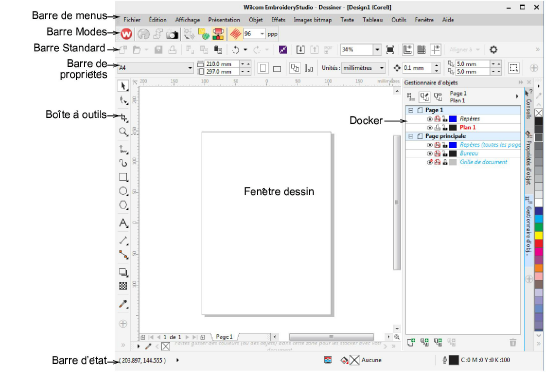The height and width of the screenshot is (379, 546).
Task: Open the Images bitmap menu
Action: [x=313, y=20]
